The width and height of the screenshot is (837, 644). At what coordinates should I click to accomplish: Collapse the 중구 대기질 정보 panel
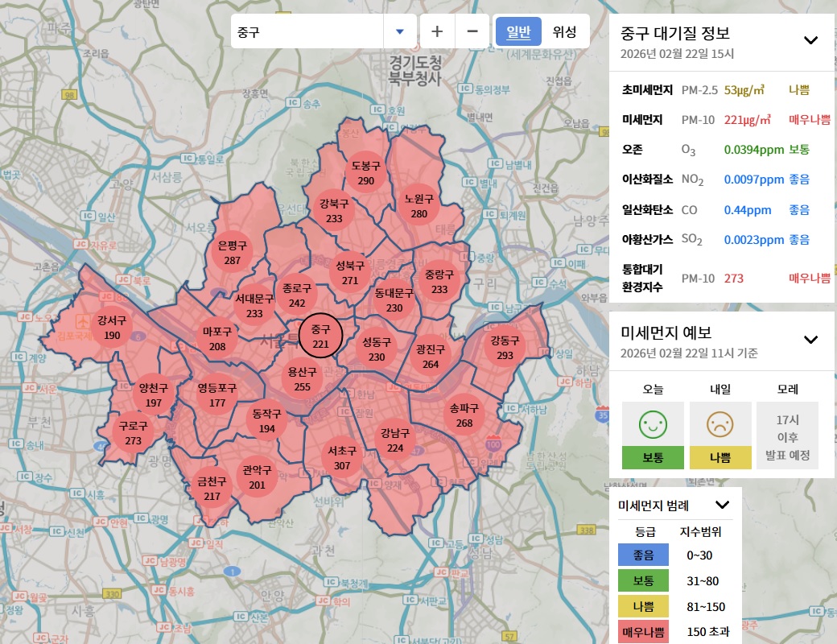(810, 40)
